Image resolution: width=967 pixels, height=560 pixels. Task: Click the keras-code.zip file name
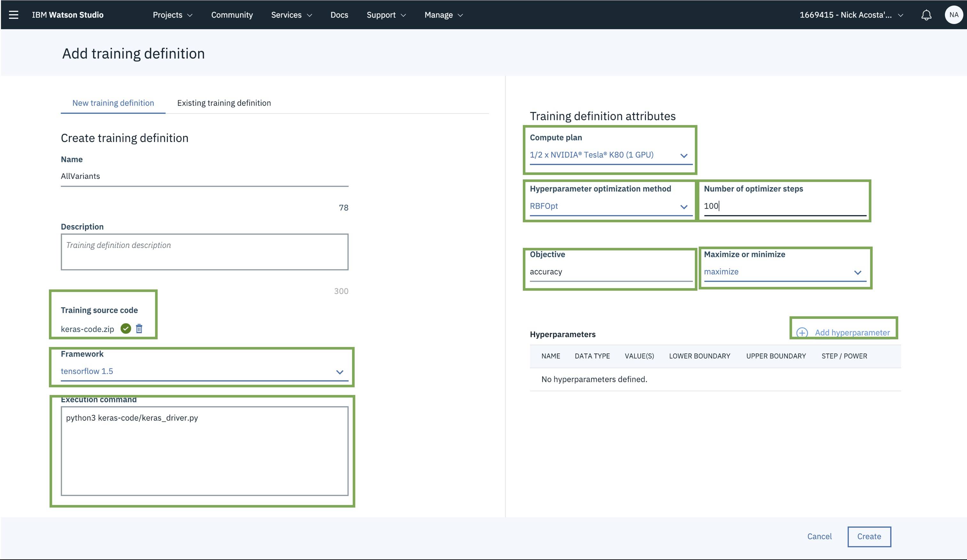pyautogui.click(x=88, y=329)
